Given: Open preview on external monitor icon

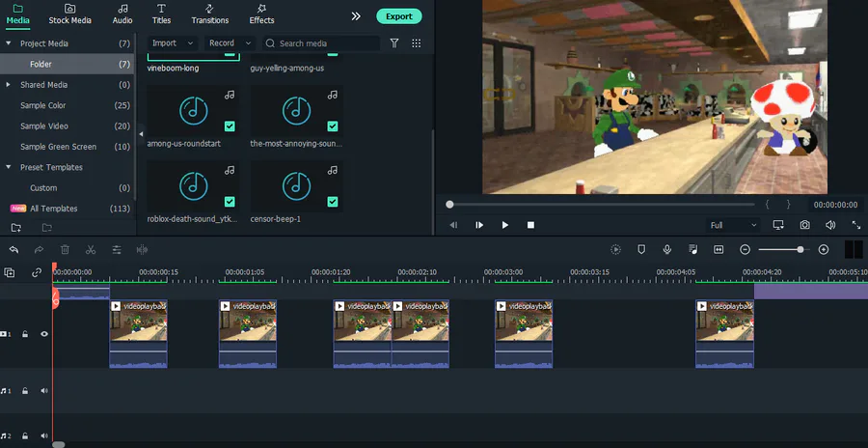Looking at the screenshot, I should (778, 225).
